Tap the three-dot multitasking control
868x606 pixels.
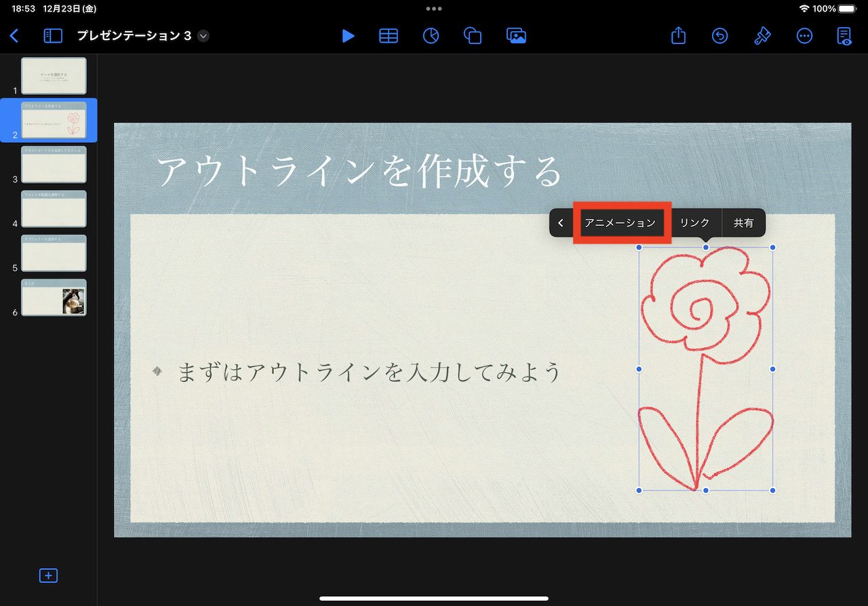click(434, 9)
